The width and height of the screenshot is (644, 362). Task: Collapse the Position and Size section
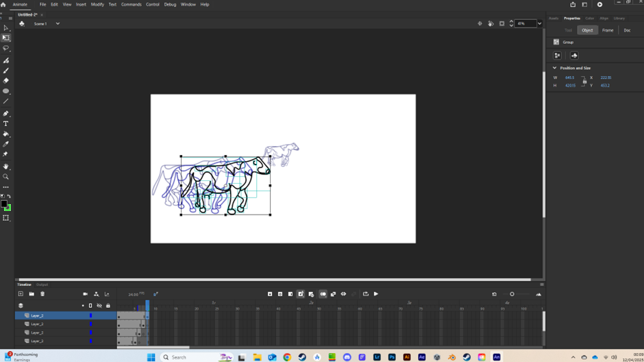coord(555,68)
